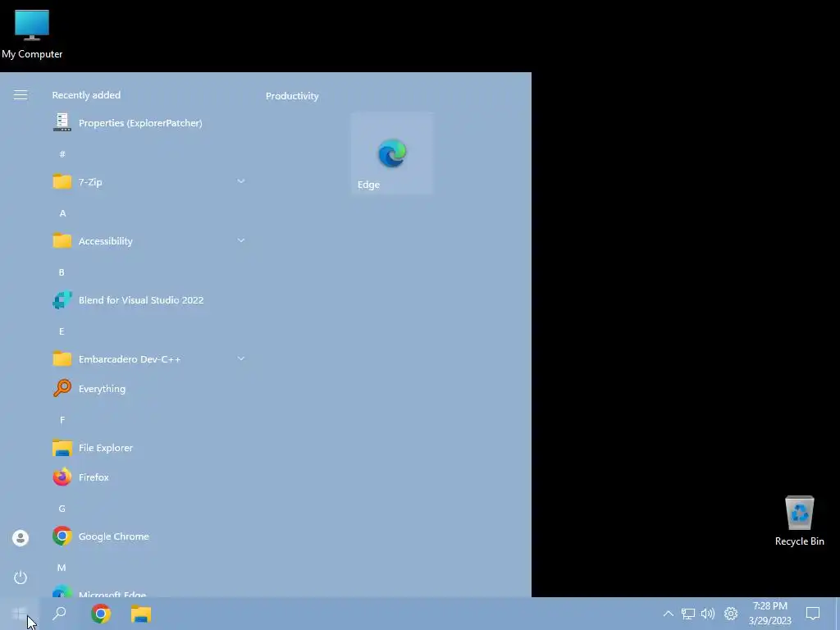The image size is (840, 630).
Task: Expand the Accessibility folder chevron
Action: pos(241,240)
